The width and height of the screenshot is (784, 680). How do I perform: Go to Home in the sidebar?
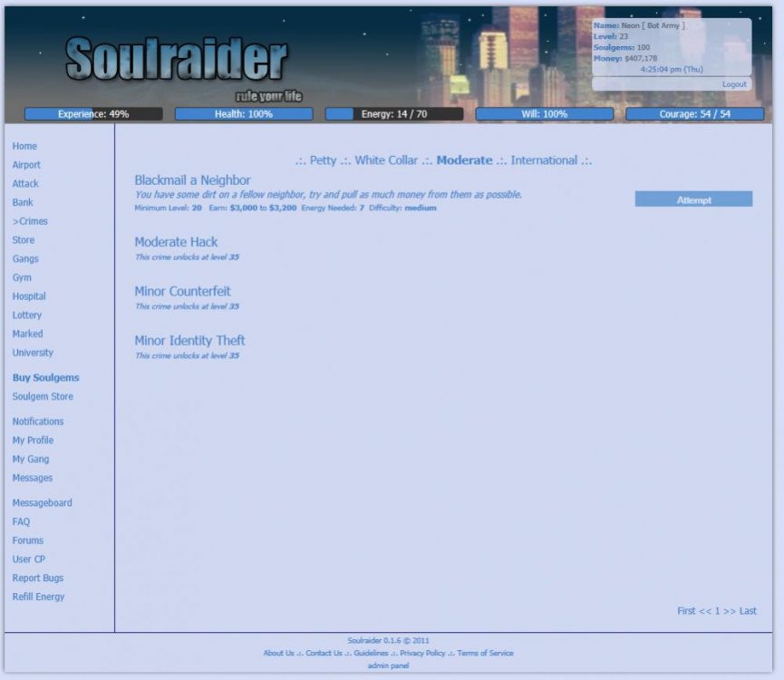click(x=24, y=146)
